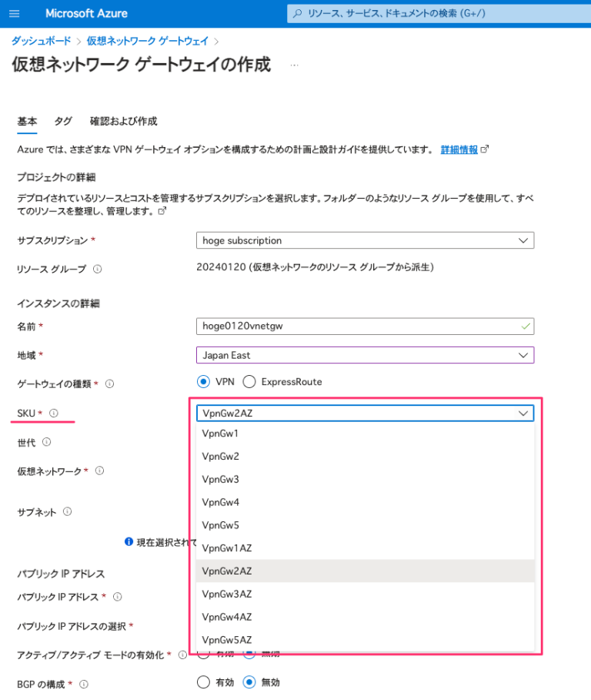Viewport: 591px width, 700px height.
Task: Select the VPN gateway type radio
Action: [x=203, y=382]
